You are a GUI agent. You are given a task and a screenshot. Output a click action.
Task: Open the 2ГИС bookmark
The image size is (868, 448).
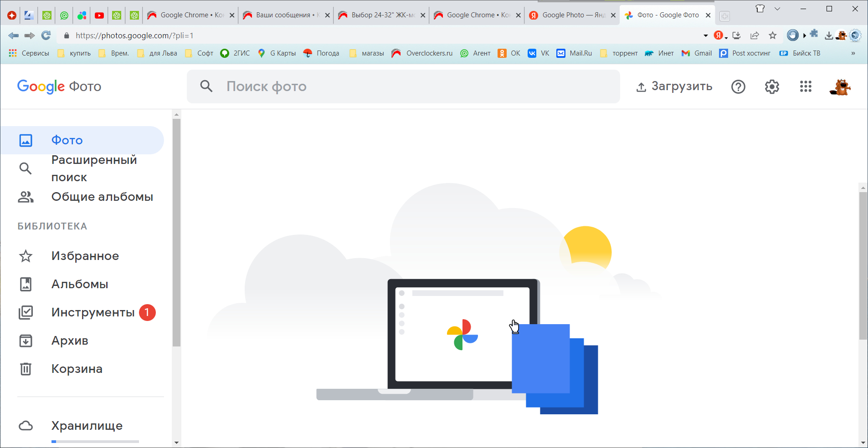tap(235, 53)
